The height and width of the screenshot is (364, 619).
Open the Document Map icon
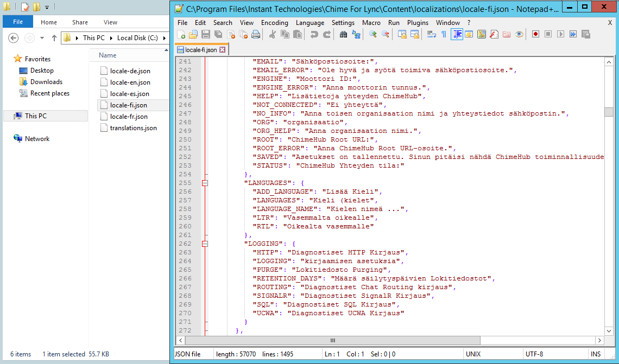point(481,35)
